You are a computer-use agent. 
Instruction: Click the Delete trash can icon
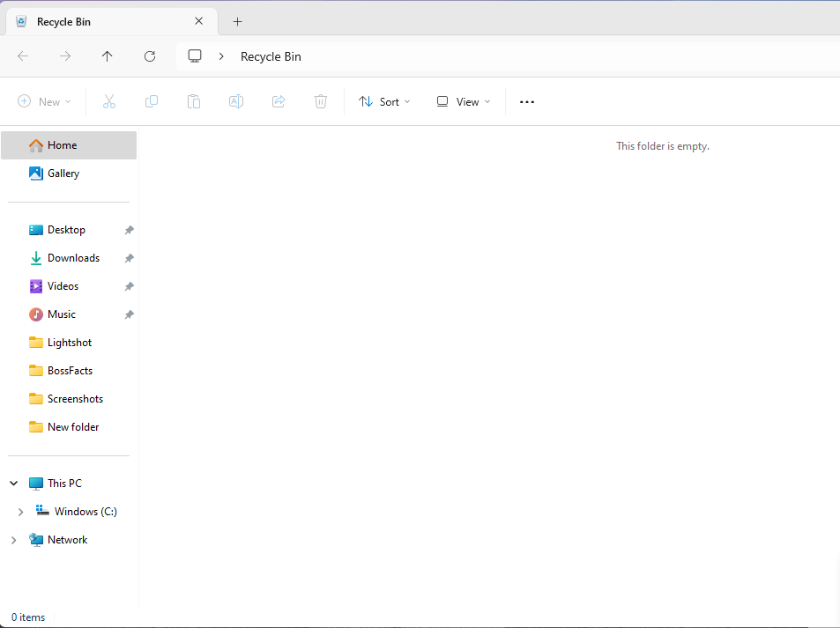pos(321,102)
